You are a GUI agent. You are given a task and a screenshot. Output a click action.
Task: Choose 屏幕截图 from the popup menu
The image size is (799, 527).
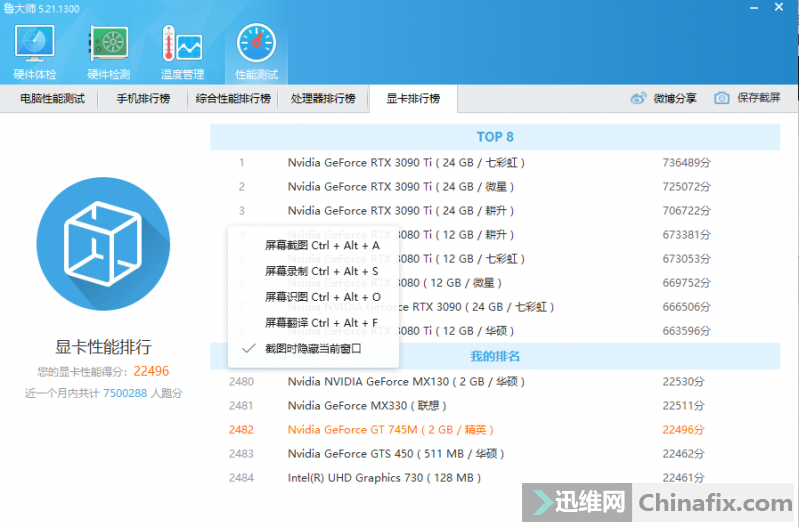(x=321, y=245)
